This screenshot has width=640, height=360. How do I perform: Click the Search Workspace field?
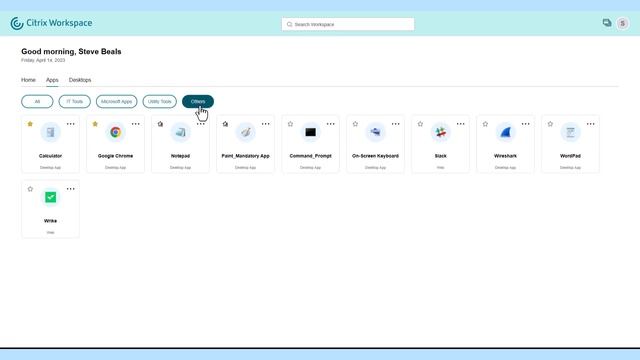(x=348, y=24)
